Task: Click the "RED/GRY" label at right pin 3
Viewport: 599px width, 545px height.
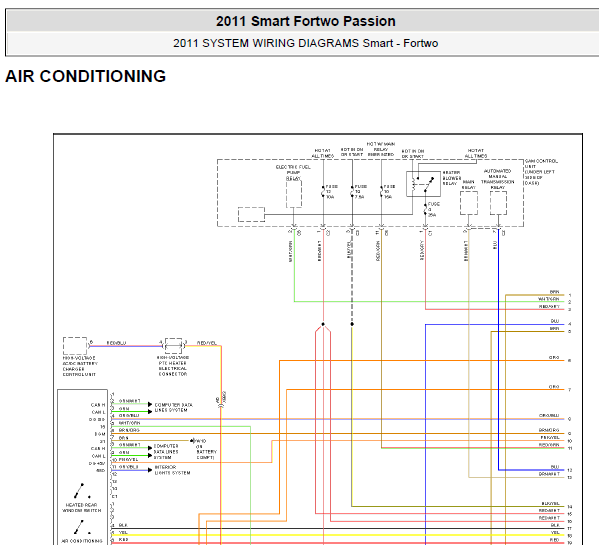Action: [549, 306]
